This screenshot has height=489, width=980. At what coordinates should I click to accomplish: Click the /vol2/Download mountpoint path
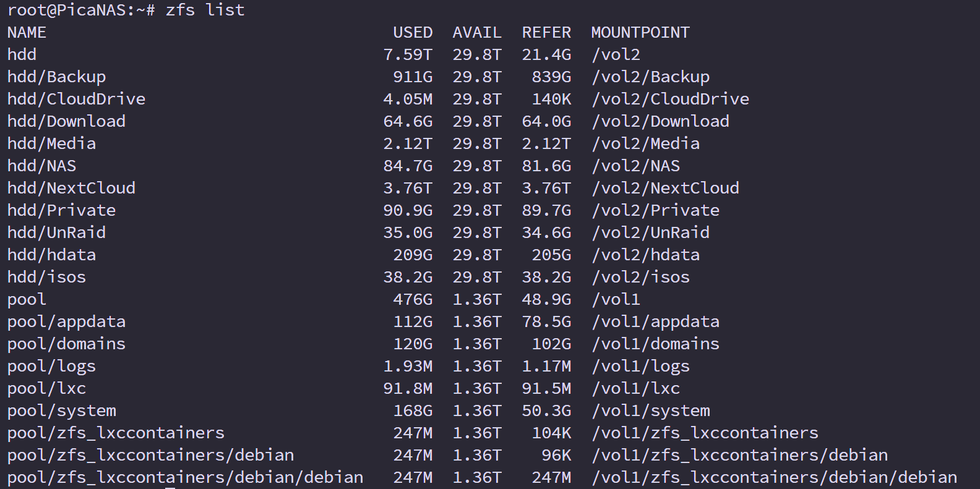tap(660, 121)
